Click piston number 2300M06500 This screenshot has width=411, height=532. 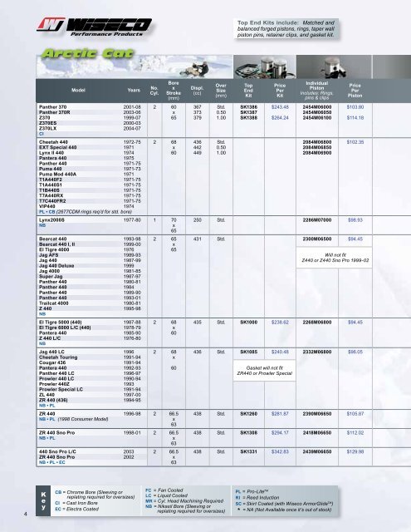[x=317, y=239]
